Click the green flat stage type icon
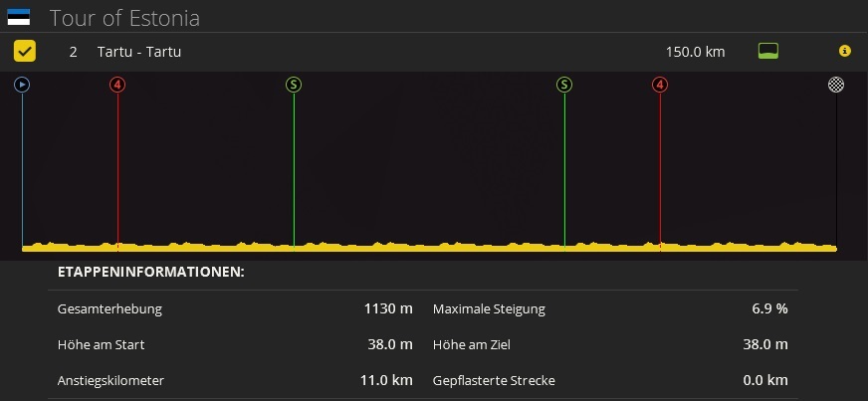 click(x=767, y=51)
